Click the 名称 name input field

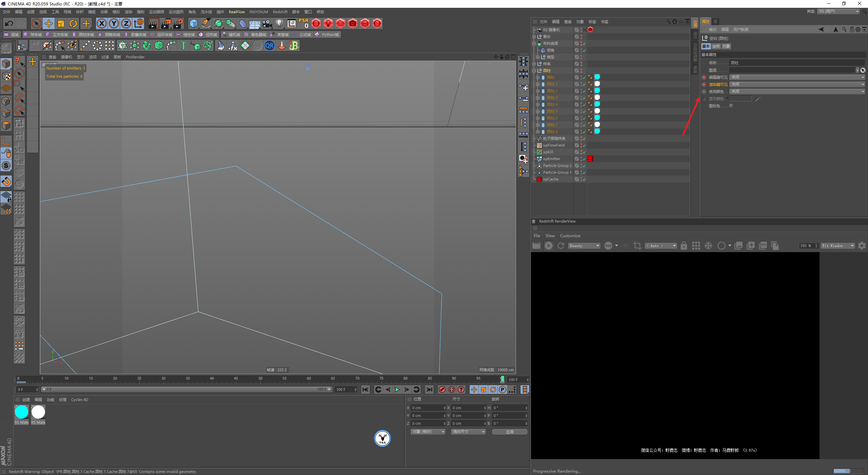797,63
